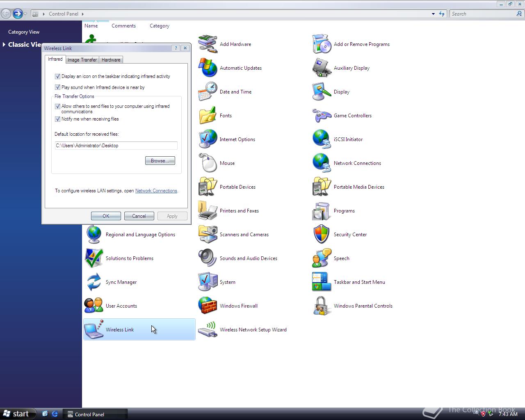525x420 pixels.
Task: Click the Browse button
Action: [160, 161]
